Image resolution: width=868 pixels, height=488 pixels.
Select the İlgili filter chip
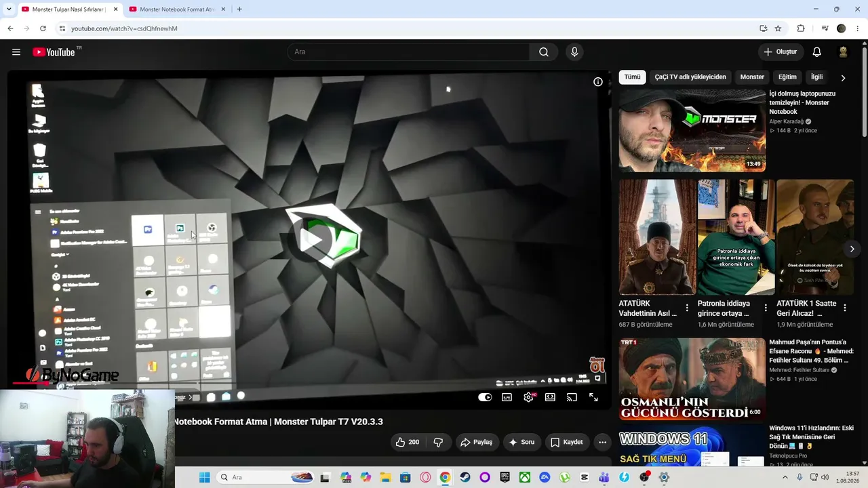[x=816, y=77]
